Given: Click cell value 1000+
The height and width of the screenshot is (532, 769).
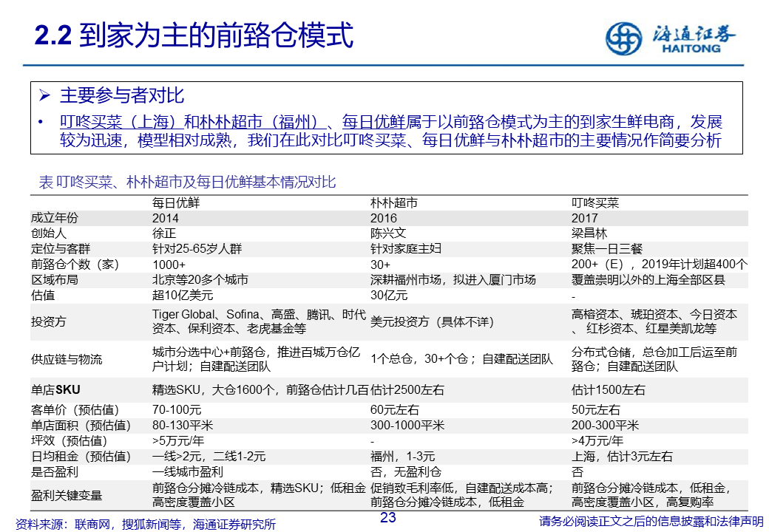Looking at the screenshot, I should pyautogui.click(x=169, y=265).
